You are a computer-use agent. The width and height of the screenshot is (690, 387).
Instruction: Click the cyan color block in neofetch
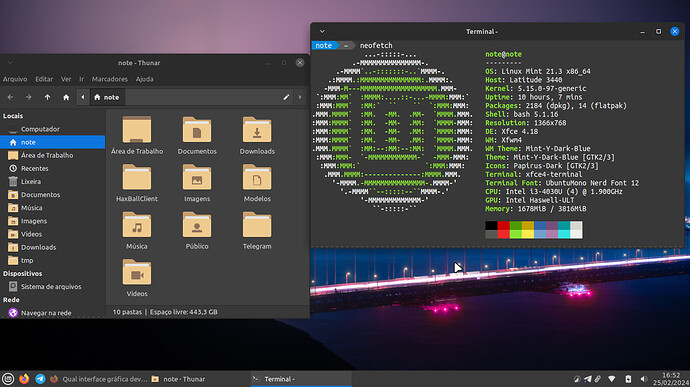pos(564,230)
